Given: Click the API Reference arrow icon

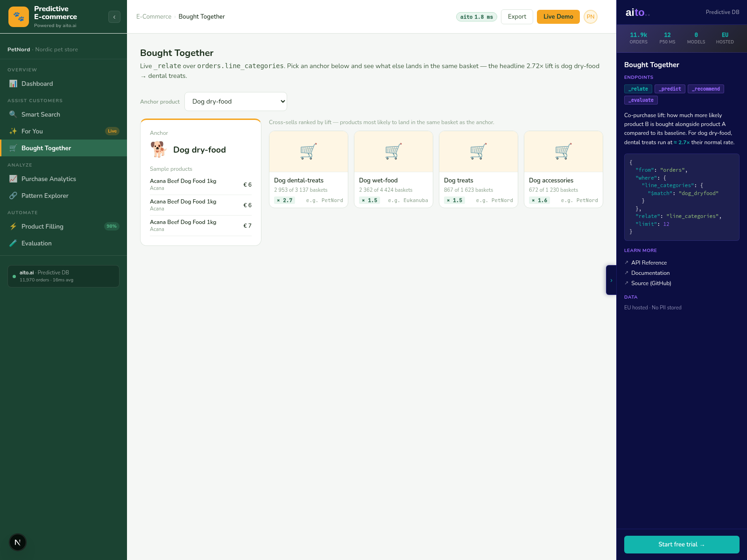Looking at the screenshot, I should pos(627,263).
